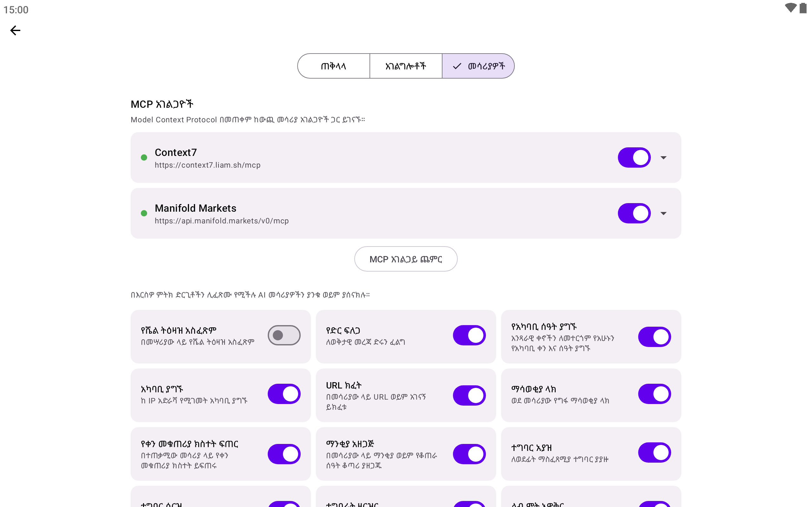Disable the ተግባር አያዝ tool switch
This screenshot has width=812, height=507.
654,453
